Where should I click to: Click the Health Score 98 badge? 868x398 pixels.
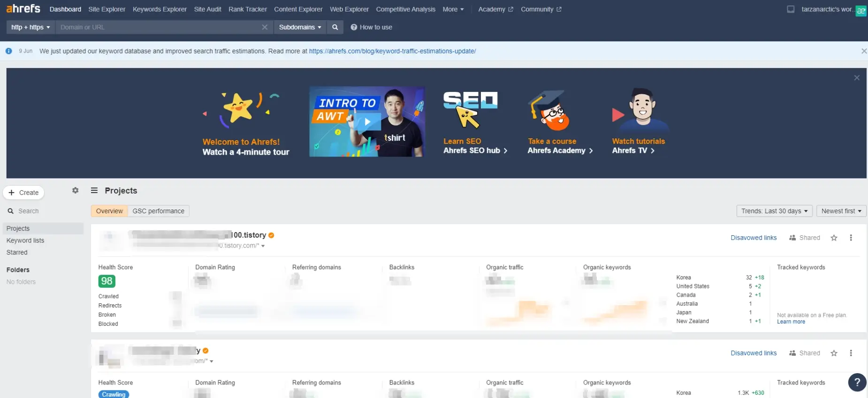click(x=107, y=281)
